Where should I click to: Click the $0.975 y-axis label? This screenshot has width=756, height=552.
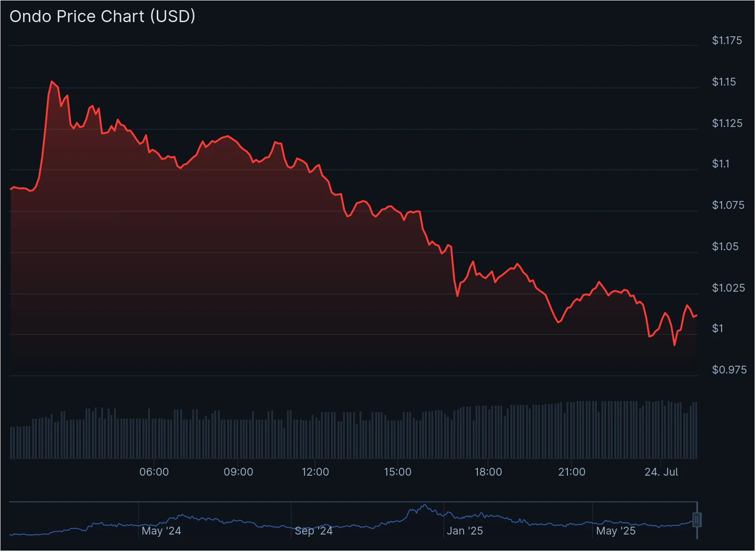tap(729, 370)
